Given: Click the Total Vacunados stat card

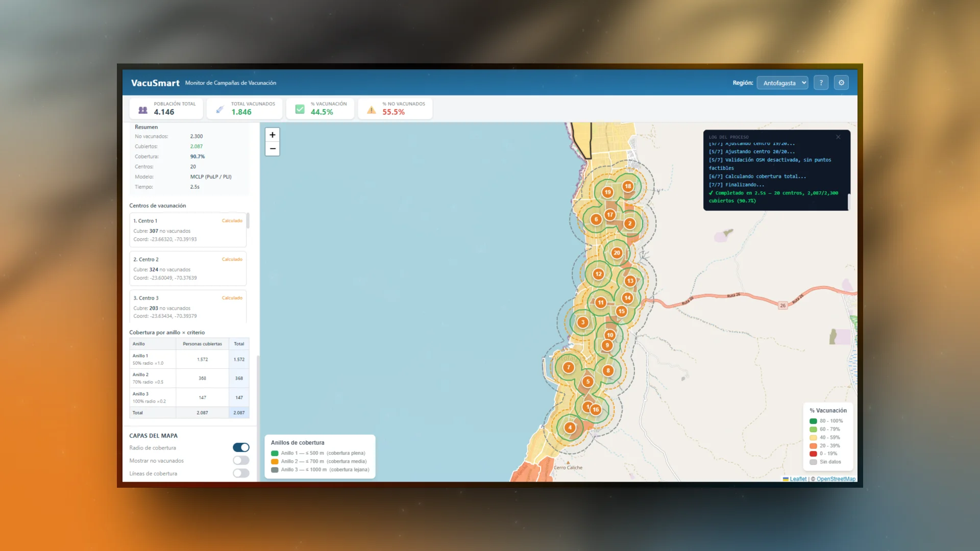Looking at the screenshot, I should 244,108.
